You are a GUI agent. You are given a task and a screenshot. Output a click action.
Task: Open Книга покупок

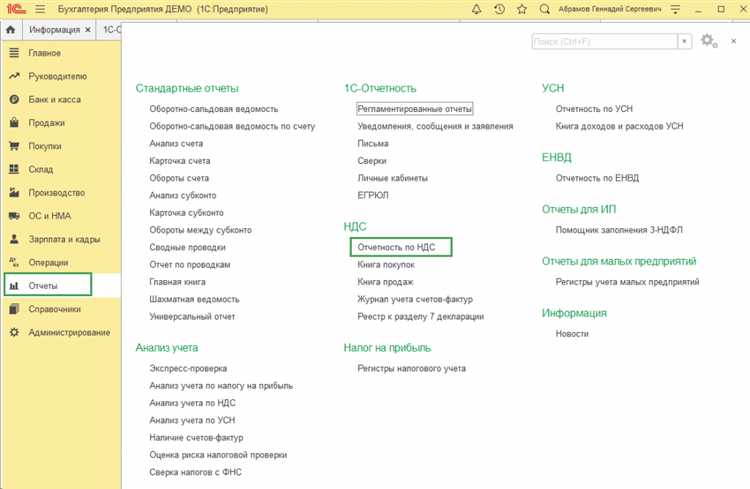pyautogui.click(x=386, y=265)
